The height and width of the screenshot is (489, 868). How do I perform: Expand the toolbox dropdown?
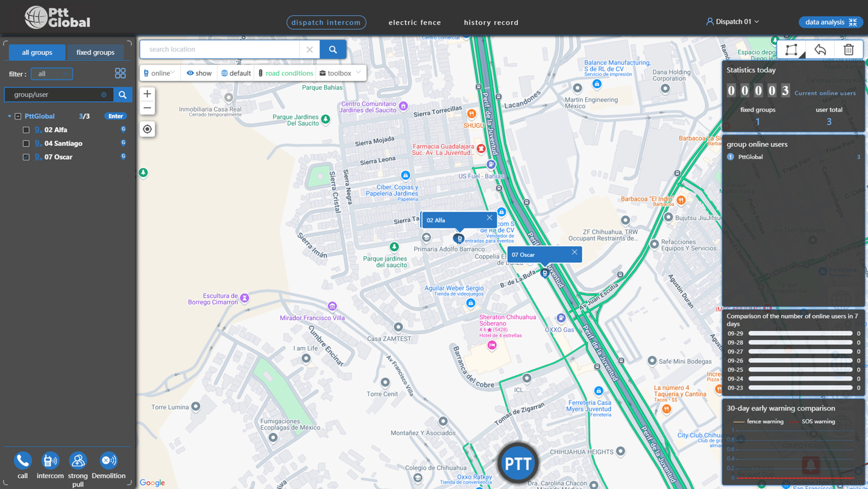click(x=340, y=73)
